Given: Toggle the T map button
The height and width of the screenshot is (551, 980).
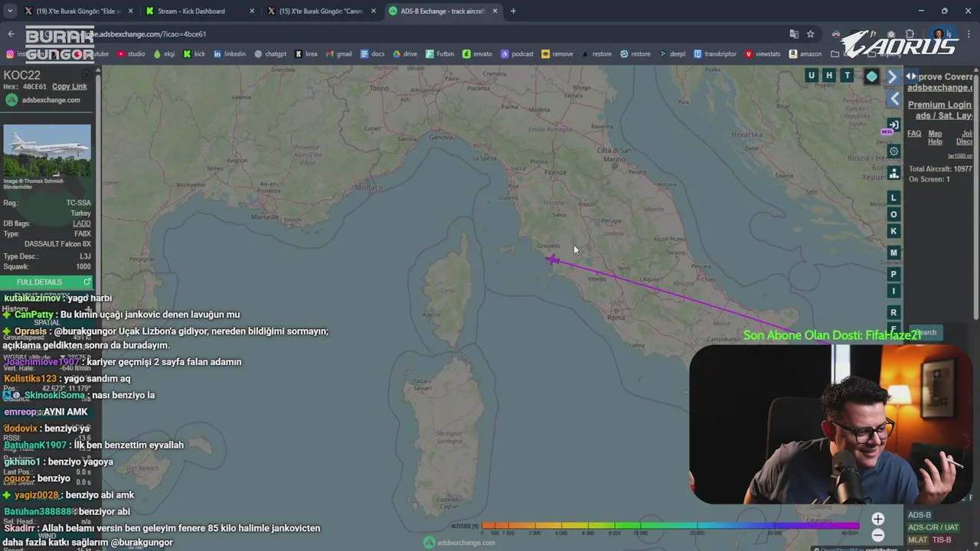Looking at the screenshot, I should (x=847, y=75).
